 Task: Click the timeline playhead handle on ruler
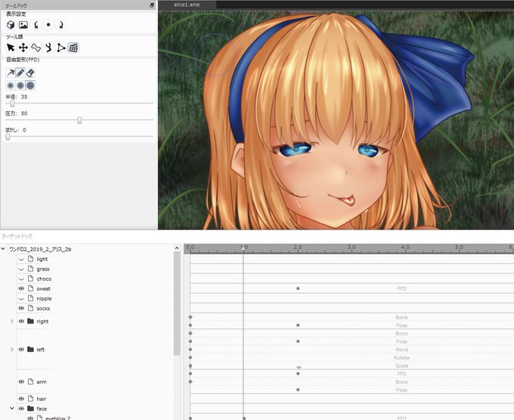(x=243, y=249)
